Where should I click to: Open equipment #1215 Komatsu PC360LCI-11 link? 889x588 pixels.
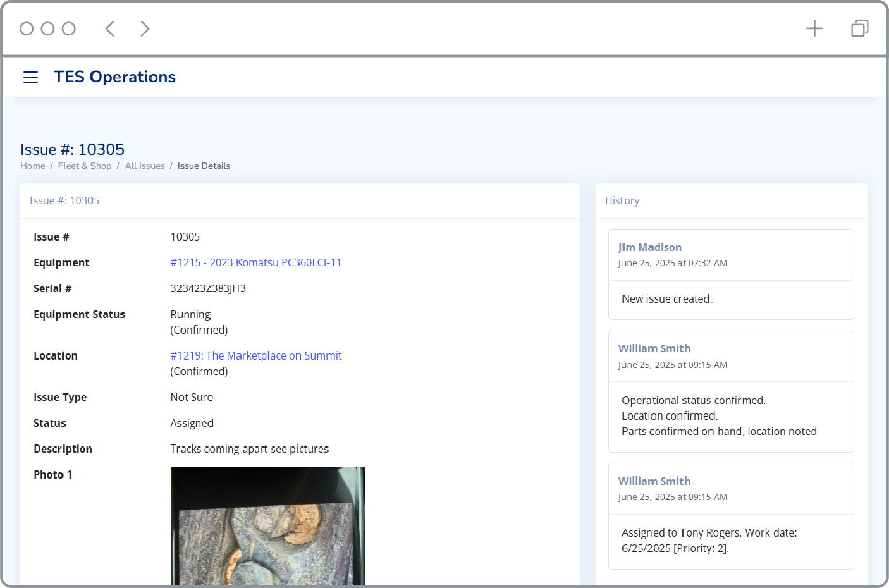(x=255, y=262)
